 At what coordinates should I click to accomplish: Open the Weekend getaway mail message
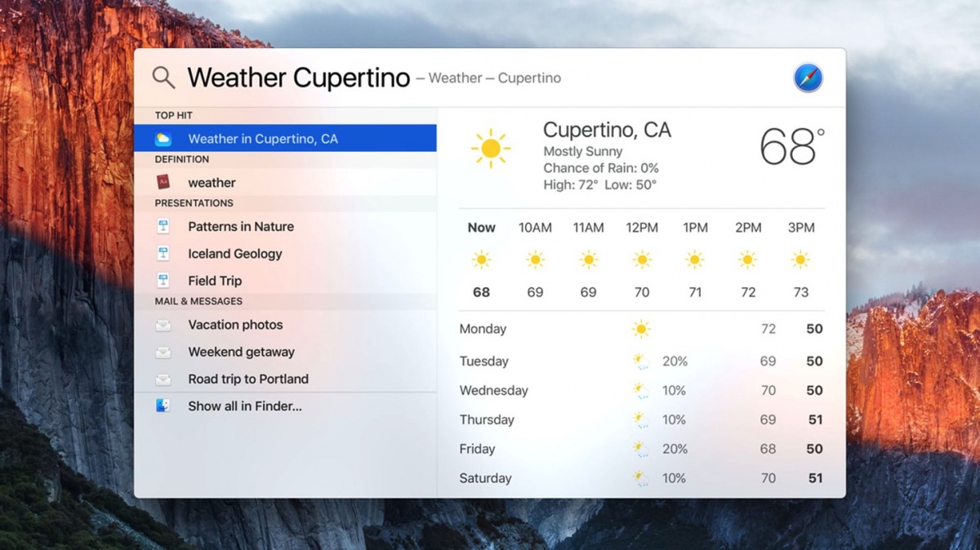(x=241, y=352)
